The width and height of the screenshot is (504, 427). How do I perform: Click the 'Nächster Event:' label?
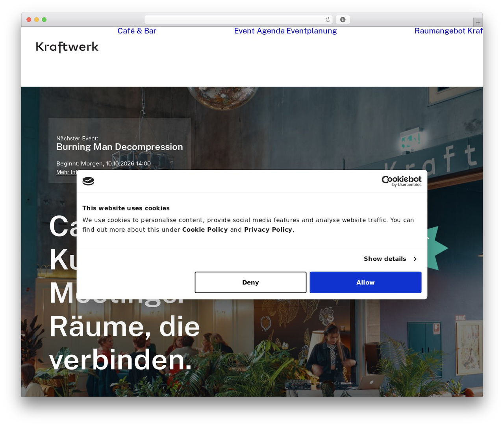coord(77,138)
